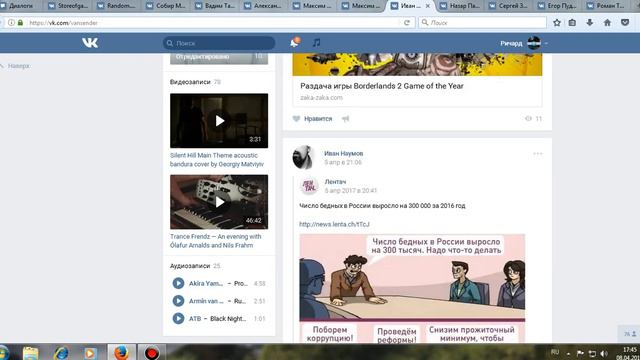Screen dimensions: 640x360
Task: Open the Лентач comic image
Action: (412, 288)
